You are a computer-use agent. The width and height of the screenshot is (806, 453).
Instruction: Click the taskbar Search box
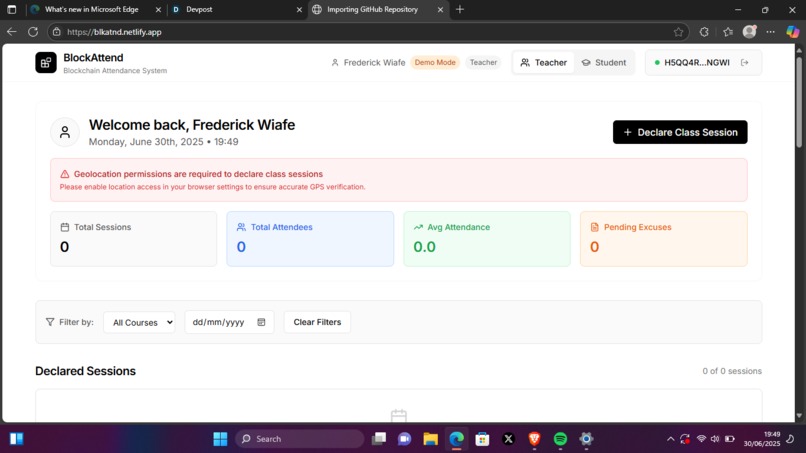pos(300,439)
